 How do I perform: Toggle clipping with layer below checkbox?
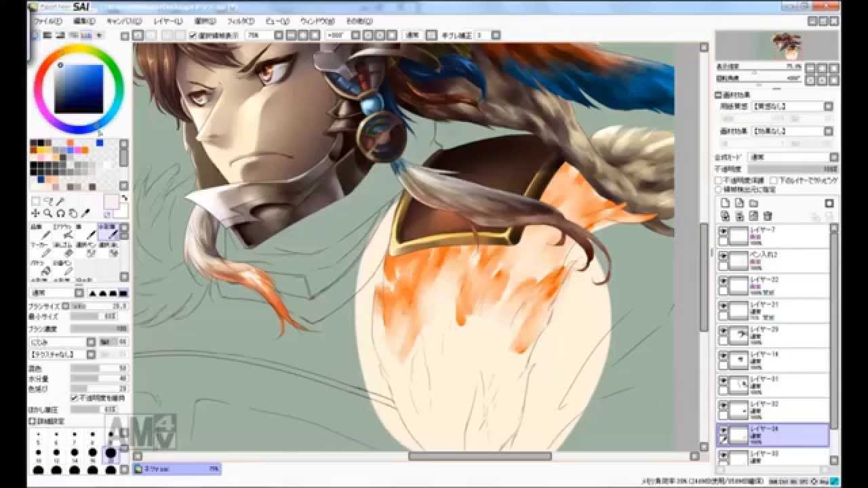pyautogui.click(x=772, y=181)
